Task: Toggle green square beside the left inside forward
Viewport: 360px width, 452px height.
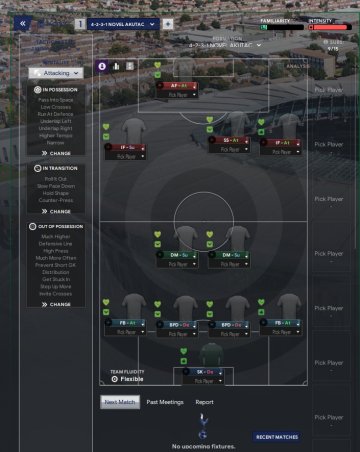Action: [106, 136]
